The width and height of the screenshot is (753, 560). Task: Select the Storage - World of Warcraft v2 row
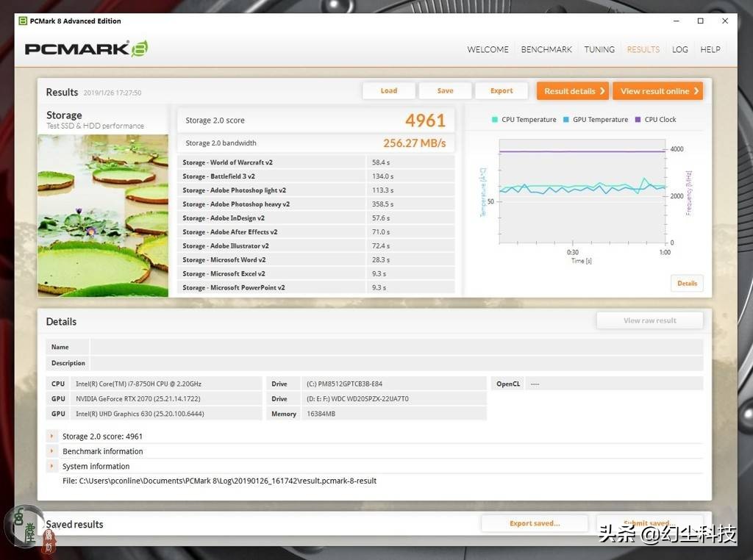315,162
